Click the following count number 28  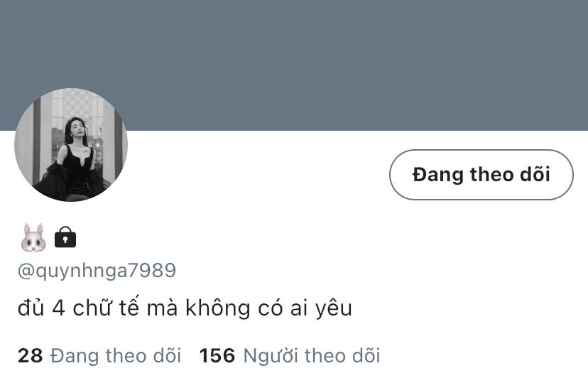[30, 355]
